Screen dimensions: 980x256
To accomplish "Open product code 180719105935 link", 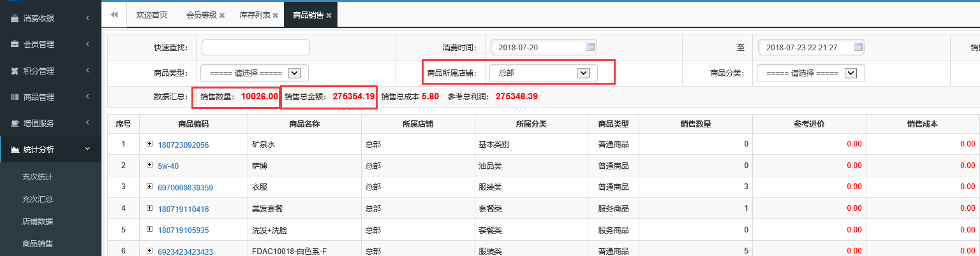I will pyautogui.click(x=184, y=230).
